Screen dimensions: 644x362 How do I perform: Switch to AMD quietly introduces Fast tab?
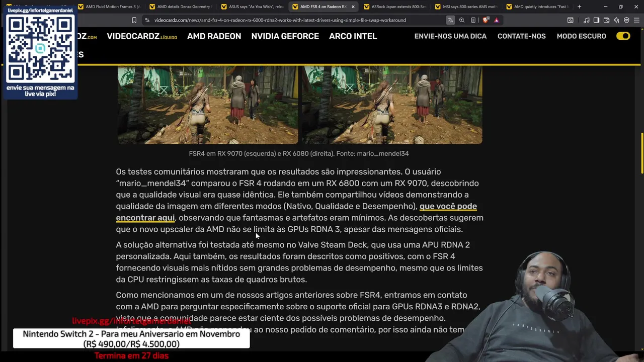coord(538,7)
